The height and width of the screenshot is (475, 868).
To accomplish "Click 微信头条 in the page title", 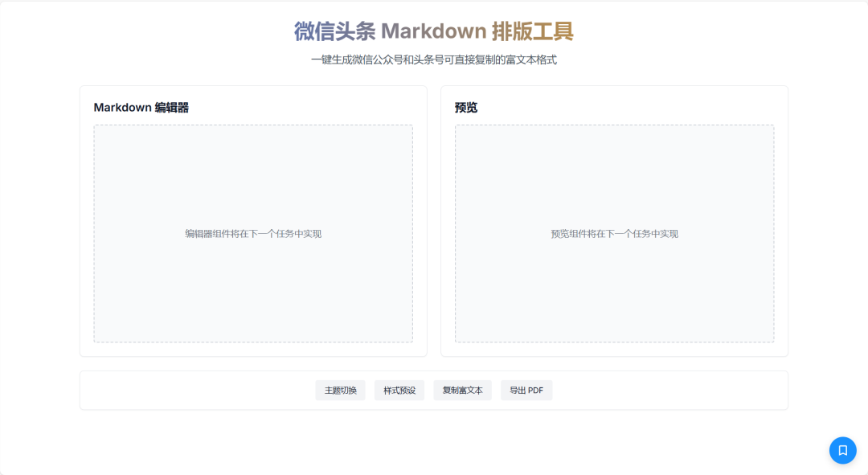I will 334,31.
